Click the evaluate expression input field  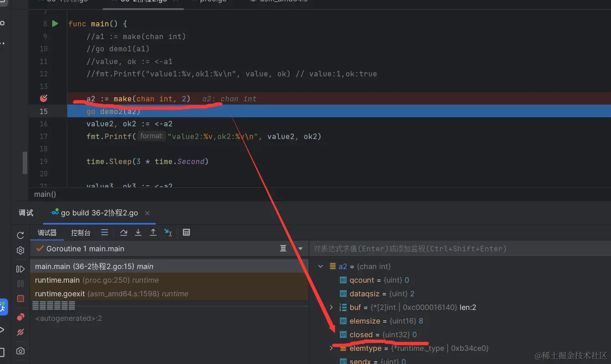coord(460,249)
